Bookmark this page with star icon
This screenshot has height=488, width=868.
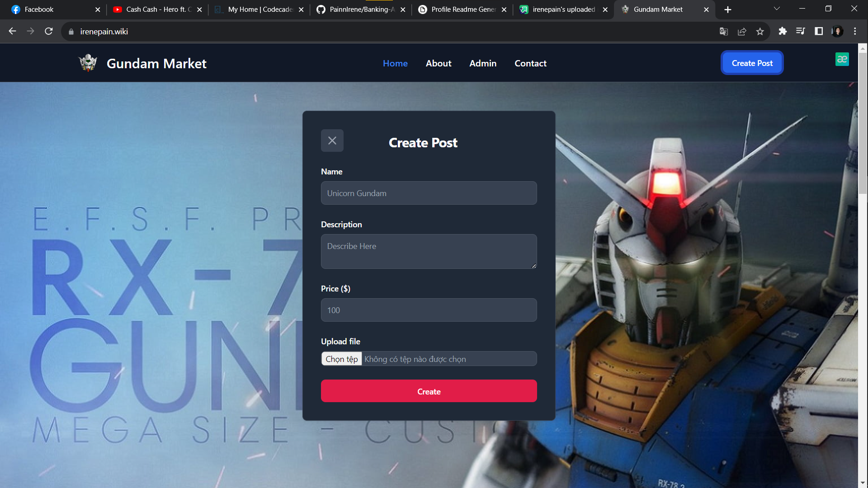pos(760,32)
